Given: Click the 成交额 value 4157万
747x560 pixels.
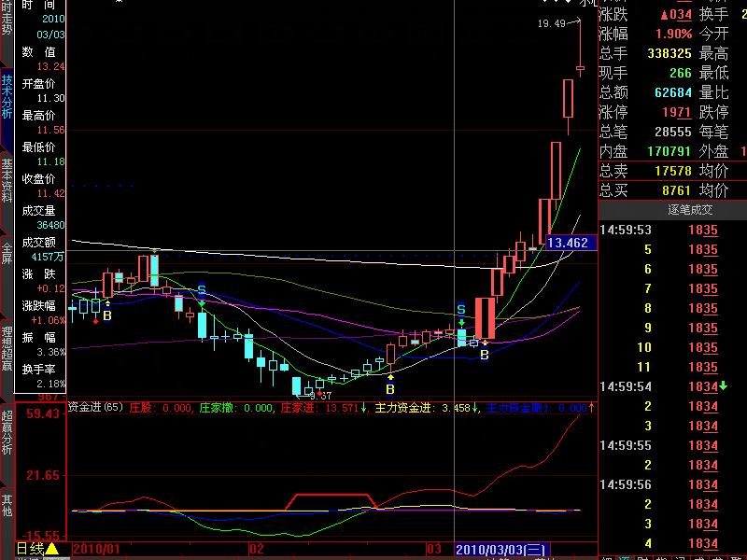Looking at the screenshot, I should click(48, 257).
